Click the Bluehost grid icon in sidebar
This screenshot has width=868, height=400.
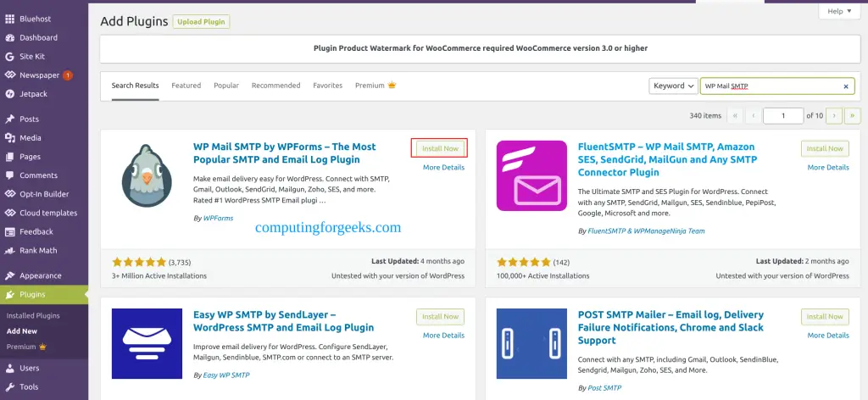tap(9, 19)
